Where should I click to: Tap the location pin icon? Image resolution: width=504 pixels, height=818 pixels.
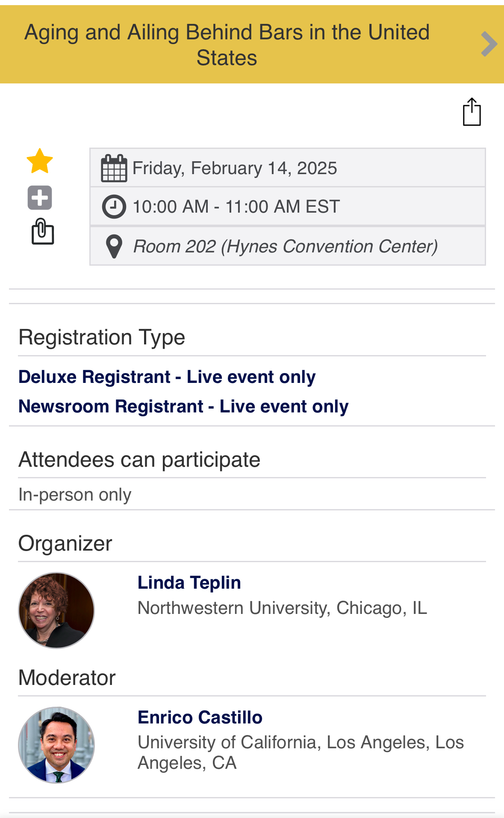114,246
